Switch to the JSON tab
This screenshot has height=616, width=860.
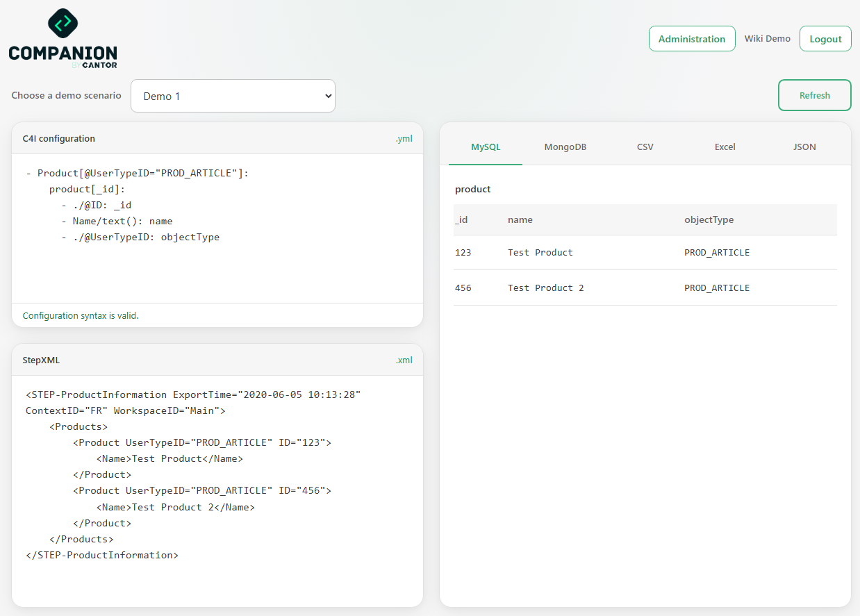point(804,147)
